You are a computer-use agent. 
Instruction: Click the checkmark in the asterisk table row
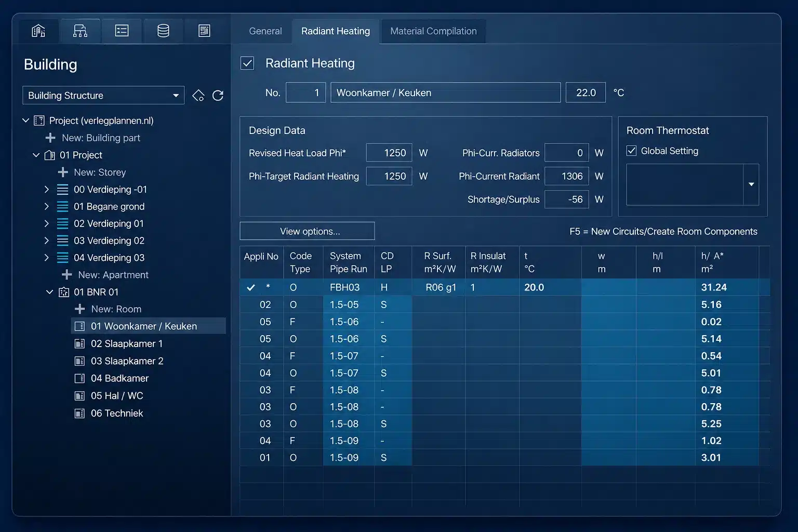251,287
